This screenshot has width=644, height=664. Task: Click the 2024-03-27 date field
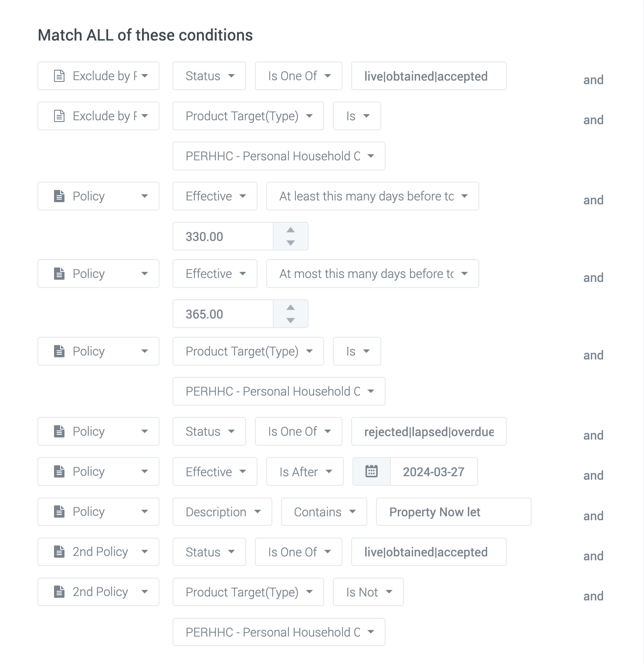[434, 472]
